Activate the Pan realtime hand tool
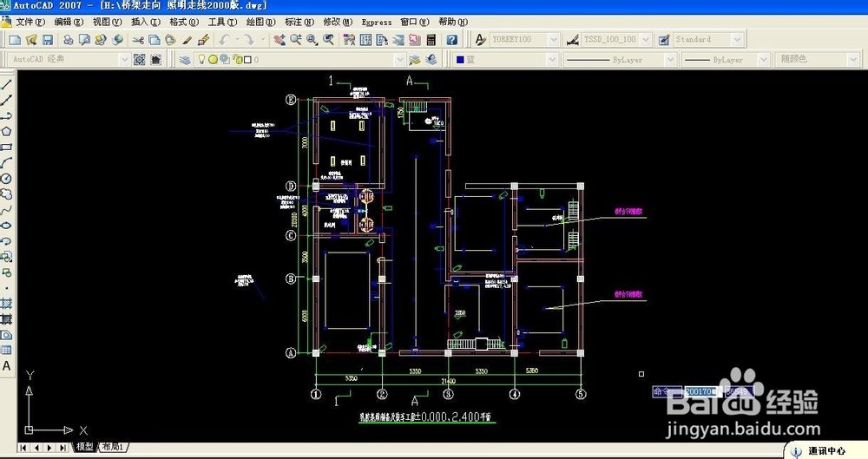The image size is (868, 459). pos(280,39)
